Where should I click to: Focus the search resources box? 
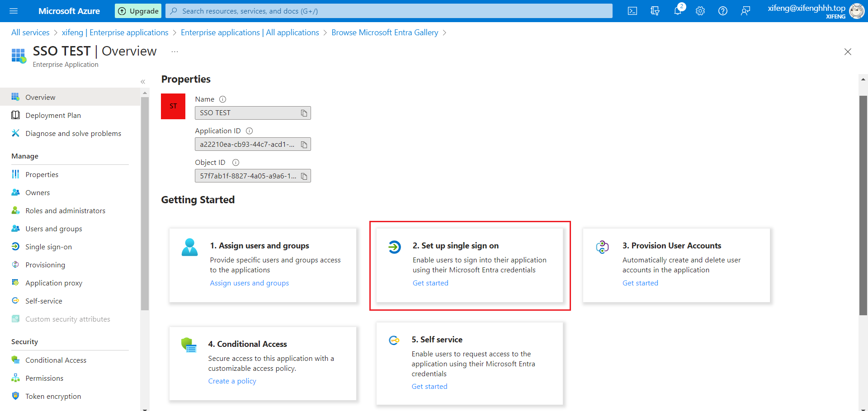(x=389, y=11)
